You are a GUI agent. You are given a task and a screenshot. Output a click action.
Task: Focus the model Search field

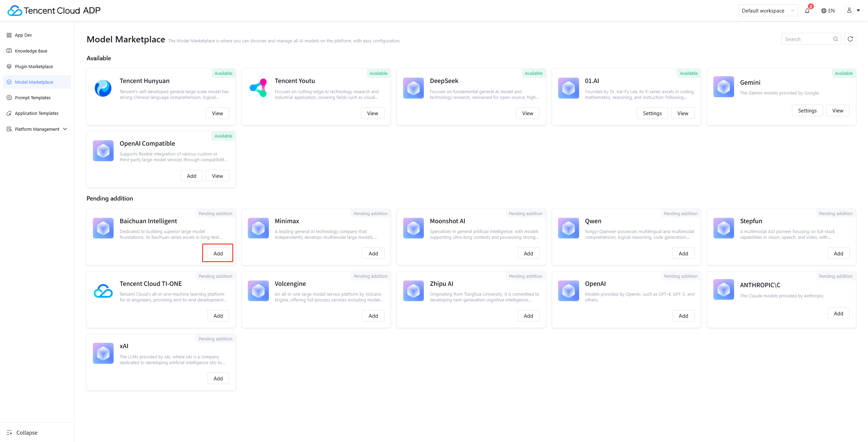click(807, 39)
